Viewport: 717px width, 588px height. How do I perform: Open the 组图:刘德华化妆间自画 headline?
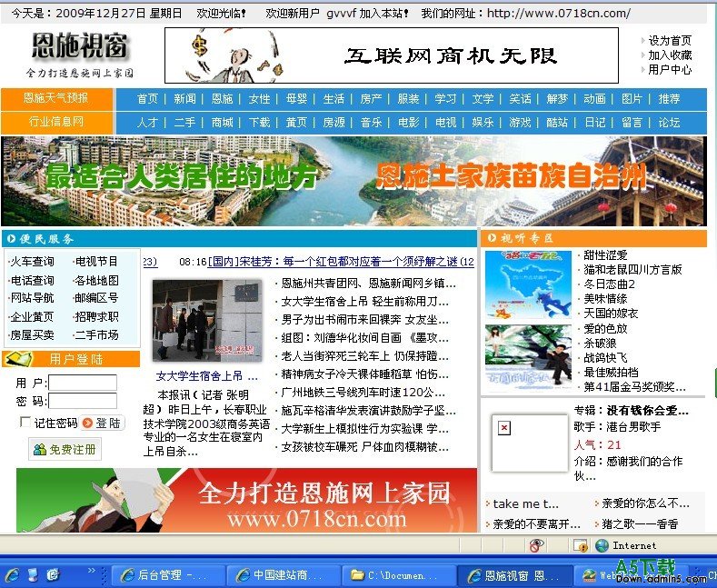(x=365, y=338)
